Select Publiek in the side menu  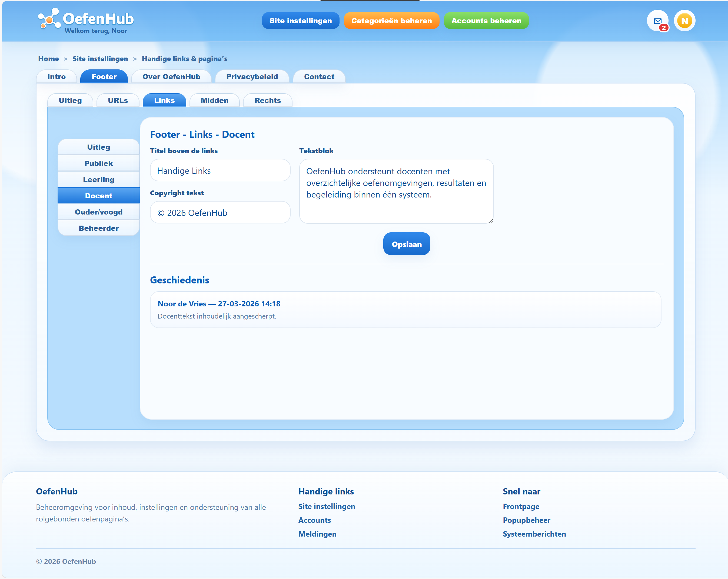click(x=99, y=163)
